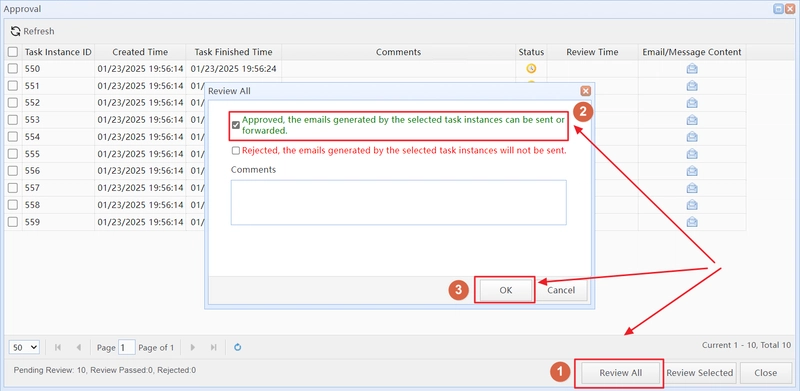Screen dimensions: 800x391
Task: Tick the Rejected option checkbox
Action: click(x=236, y=151)
